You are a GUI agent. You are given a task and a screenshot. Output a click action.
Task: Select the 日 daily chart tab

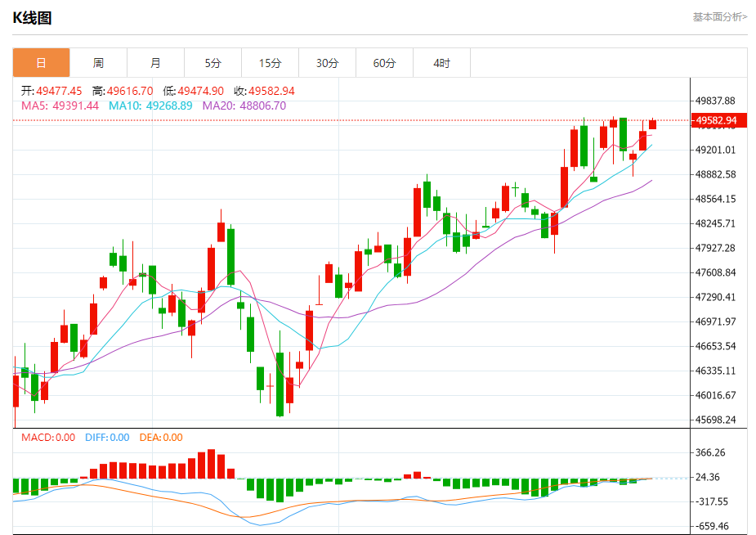[41, 63]
